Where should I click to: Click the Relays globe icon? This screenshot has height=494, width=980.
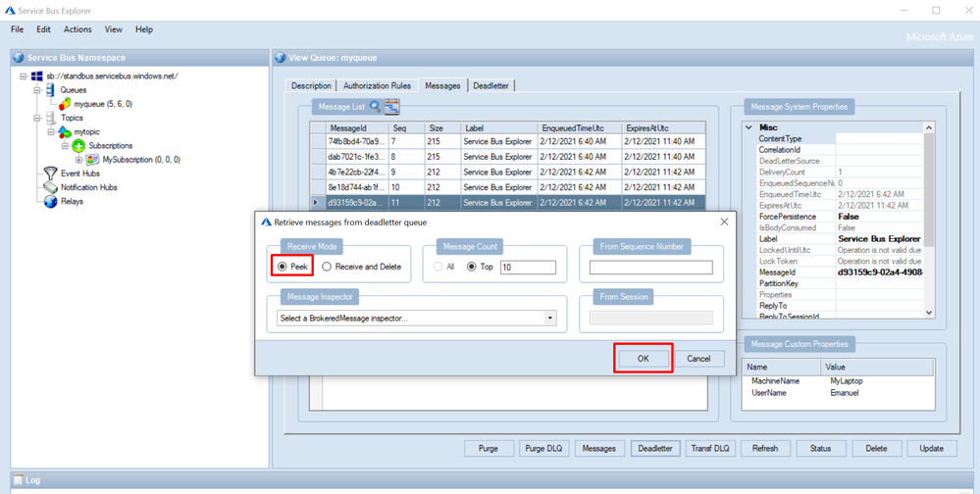[x=50, y=201]
